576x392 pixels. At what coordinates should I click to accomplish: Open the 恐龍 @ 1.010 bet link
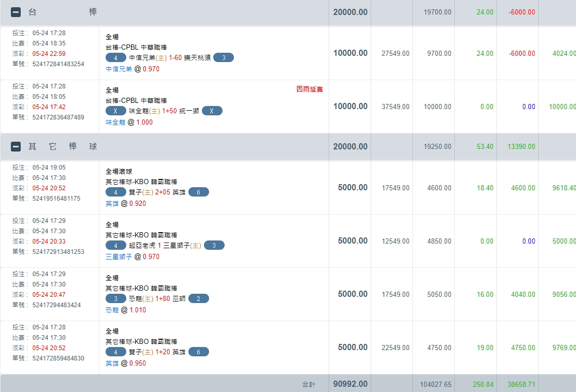112,310
